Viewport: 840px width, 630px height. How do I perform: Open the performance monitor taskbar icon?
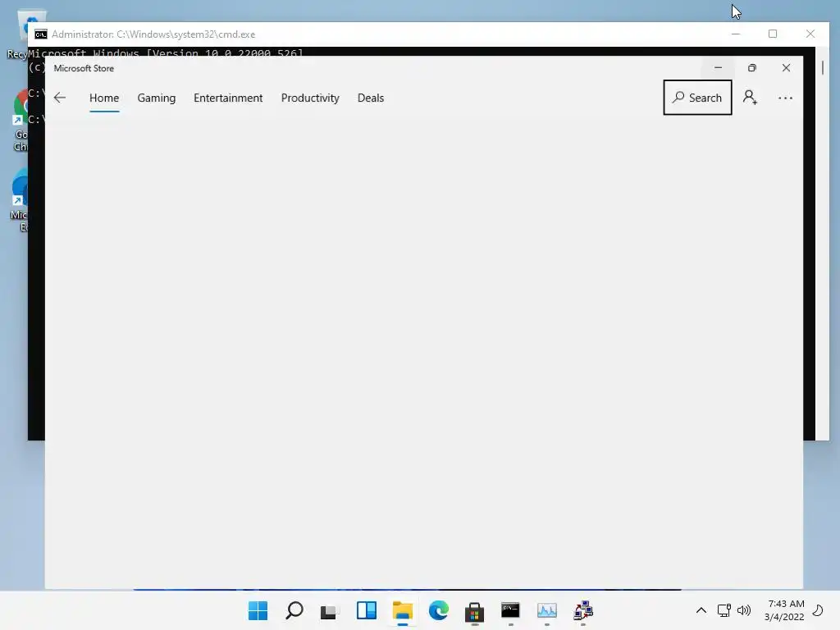pyautogui.click(x=547, y=610)
